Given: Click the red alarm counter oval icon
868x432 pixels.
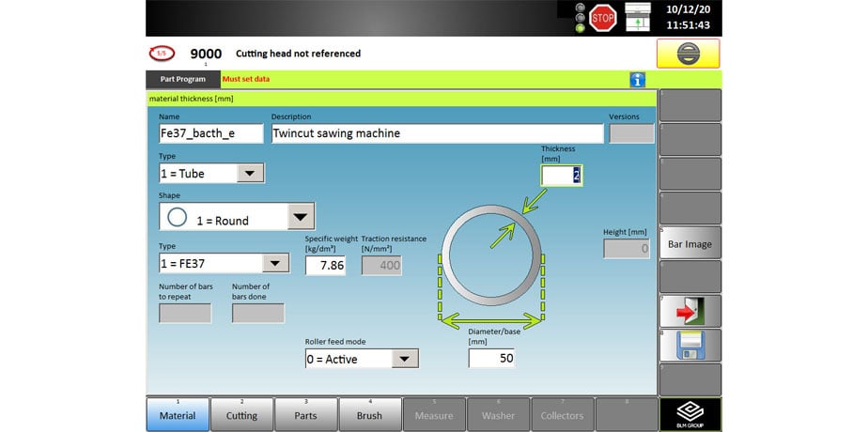Looking at the screenshot, I should pyautogui.click(x=161, y=54).
